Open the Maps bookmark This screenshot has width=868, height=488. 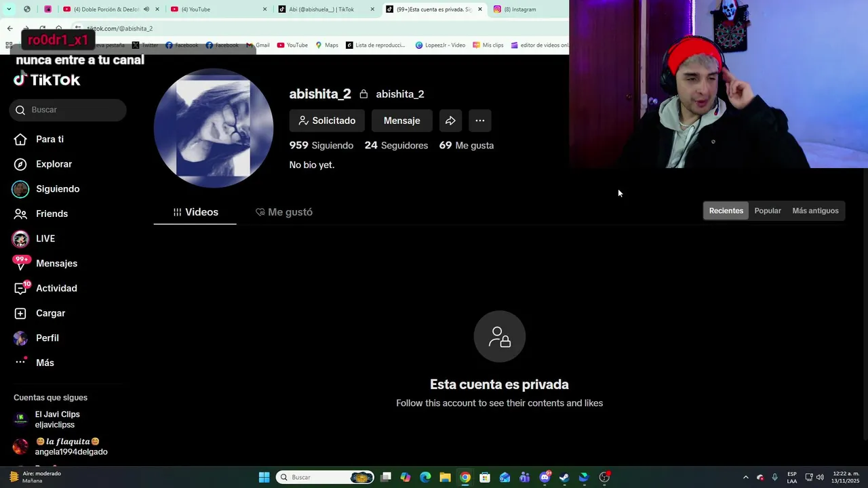coord(327,45)
